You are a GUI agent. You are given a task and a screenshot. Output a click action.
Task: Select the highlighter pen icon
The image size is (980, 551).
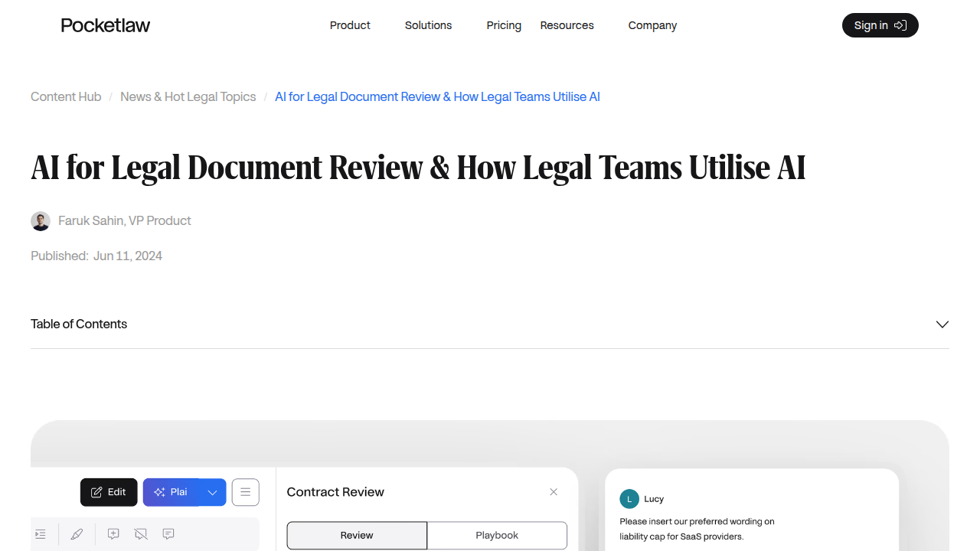click(x=77, y=534)
